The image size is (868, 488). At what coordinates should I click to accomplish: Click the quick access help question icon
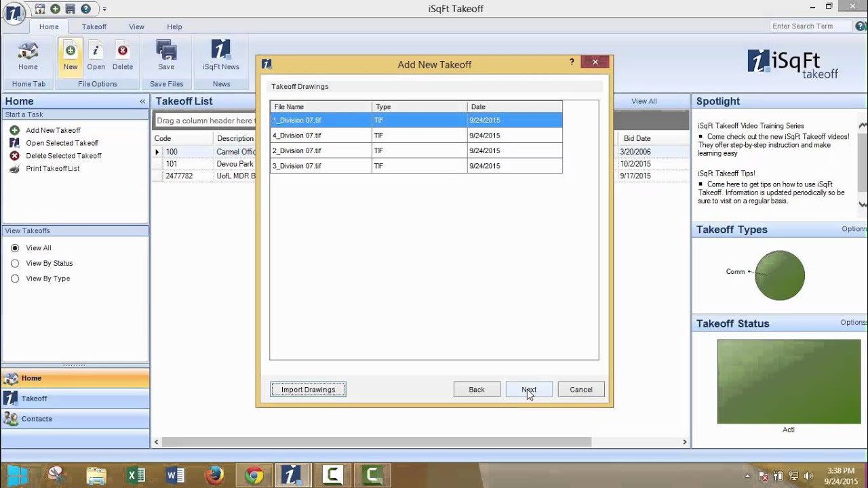85,9
